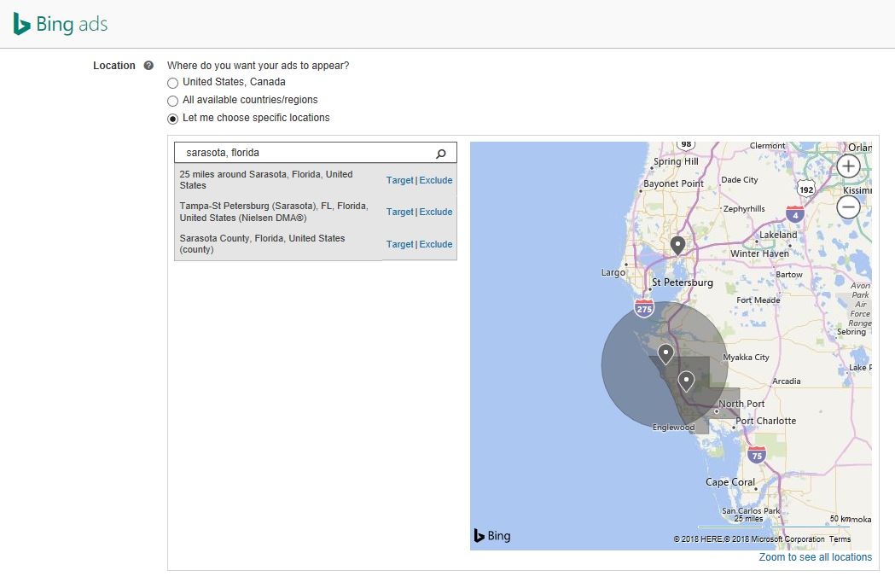895x588 pixels.
Task: Click the North Port label on map
Action: click(741, 404)
